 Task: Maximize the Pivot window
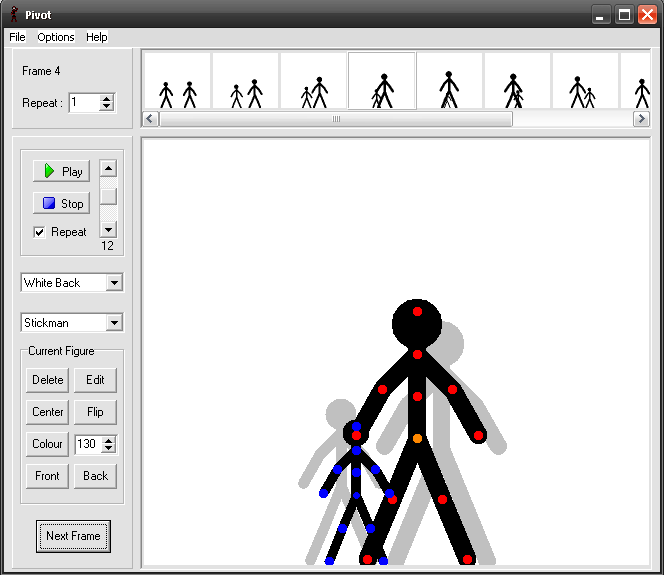tap(624, 15)
